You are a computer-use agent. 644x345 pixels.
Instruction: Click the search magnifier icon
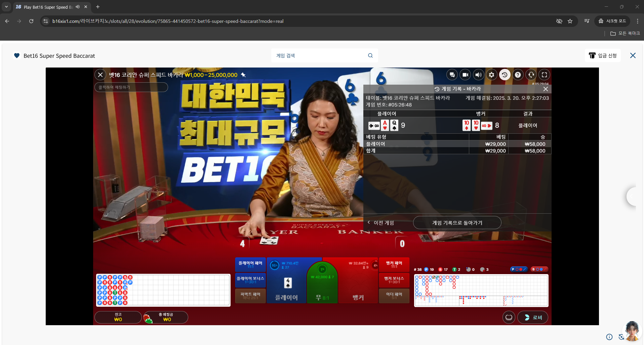click(370, 56)
